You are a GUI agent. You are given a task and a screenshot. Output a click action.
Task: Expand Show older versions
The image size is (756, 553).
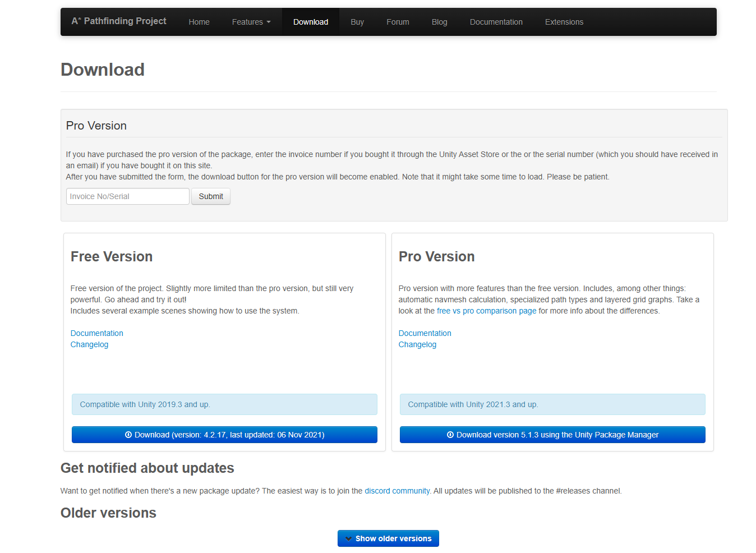coord(388,538)
